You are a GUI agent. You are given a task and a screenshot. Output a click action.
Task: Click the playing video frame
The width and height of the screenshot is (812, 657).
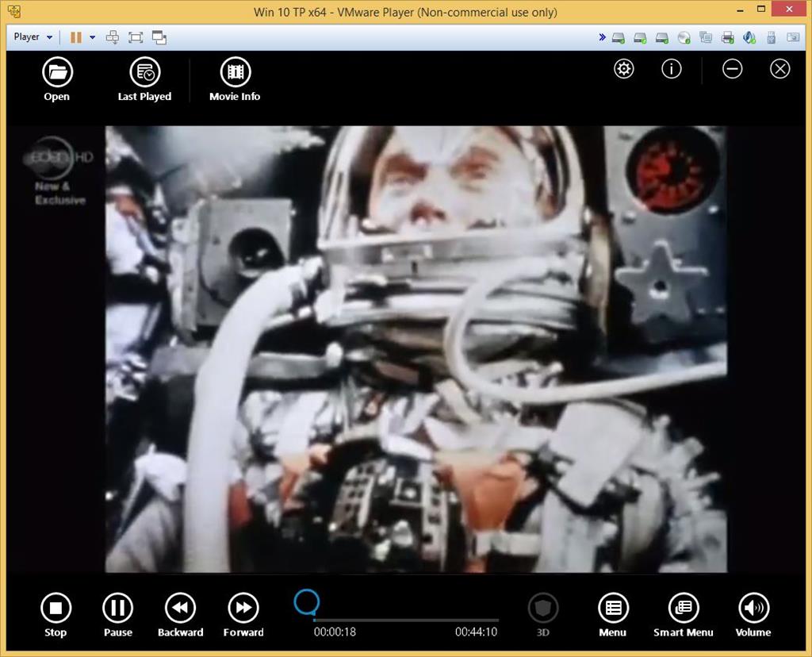(416, 349)
